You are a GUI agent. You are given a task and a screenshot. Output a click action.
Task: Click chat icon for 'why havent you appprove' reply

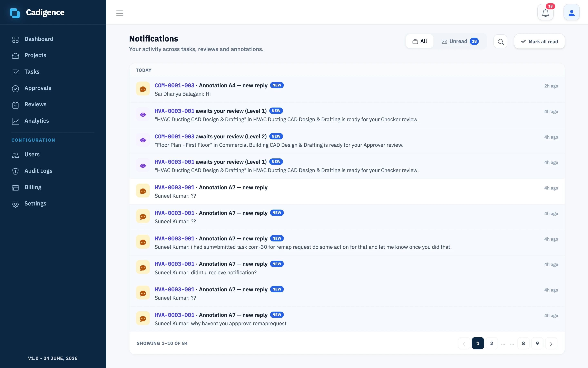point(143,318)
